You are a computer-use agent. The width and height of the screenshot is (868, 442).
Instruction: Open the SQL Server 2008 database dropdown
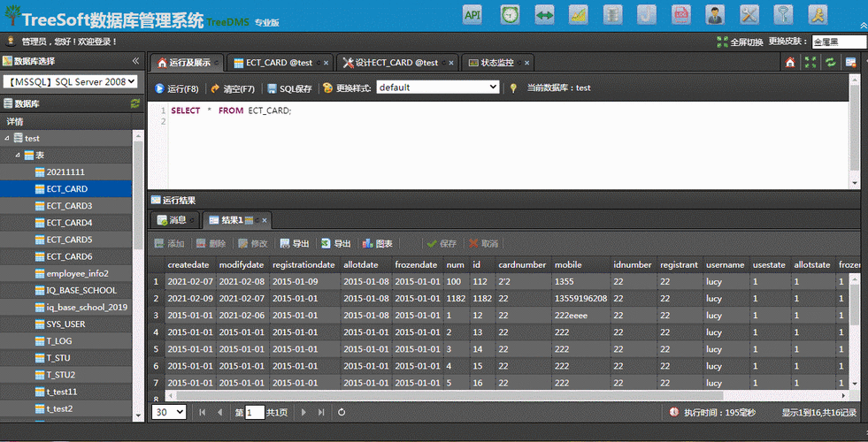[71, 81]
